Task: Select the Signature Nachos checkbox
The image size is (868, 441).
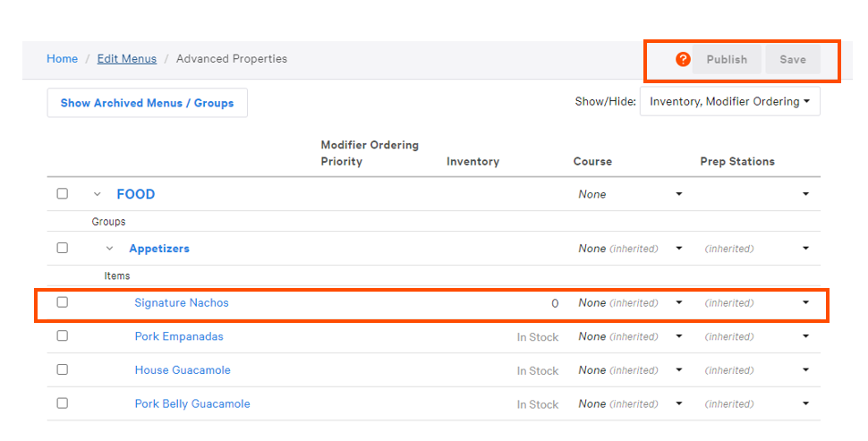Action: tap(63, 302)
